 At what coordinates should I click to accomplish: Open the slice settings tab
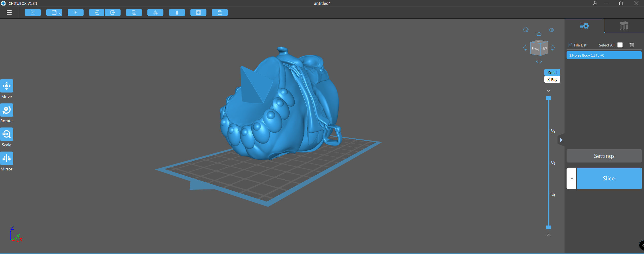click(584, 26)
